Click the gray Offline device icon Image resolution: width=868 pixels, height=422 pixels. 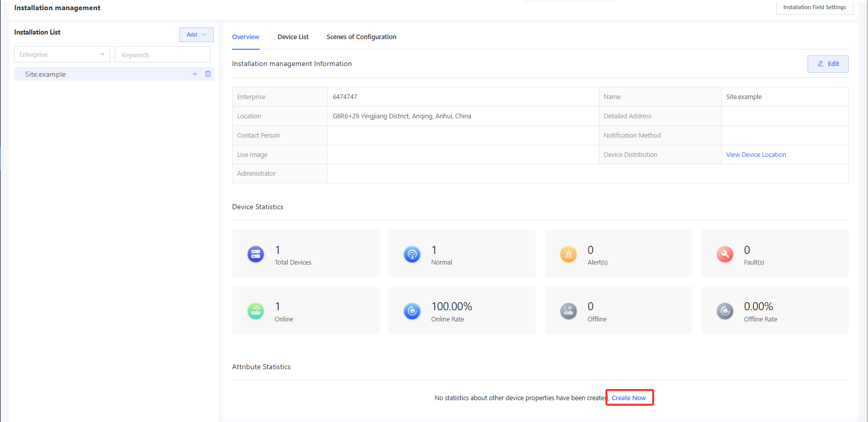coord(568,311)
